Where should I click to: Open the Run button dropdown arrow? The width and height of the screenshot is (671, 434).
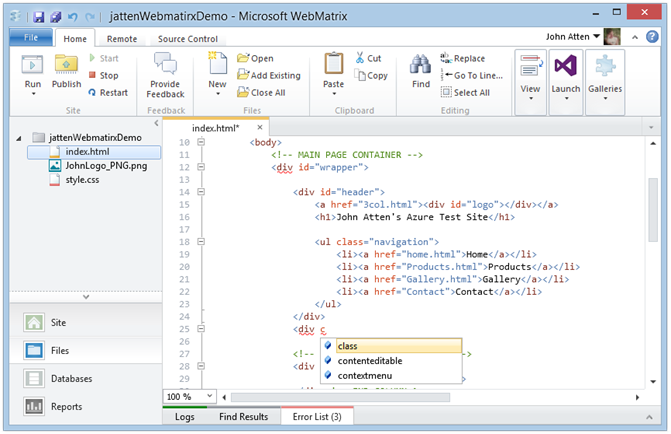33,94
